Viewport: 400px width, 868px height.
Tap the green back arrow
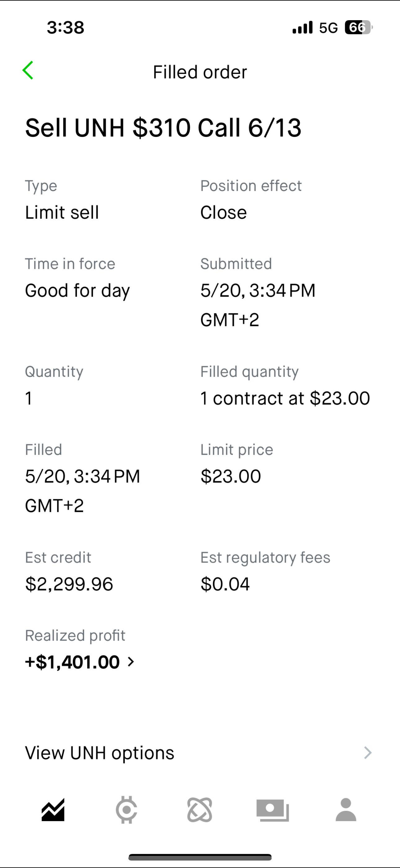point(28,70)
